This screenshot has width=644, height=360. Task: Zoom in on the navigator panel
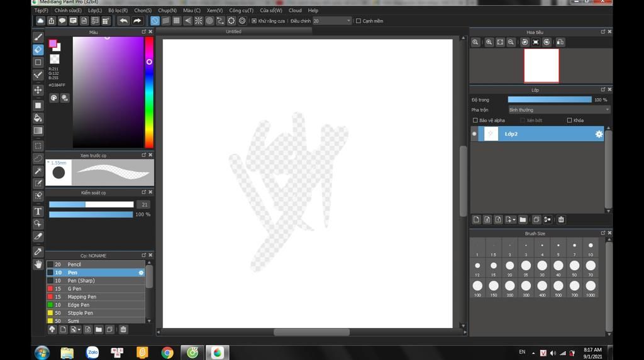[x=489, y=42]
